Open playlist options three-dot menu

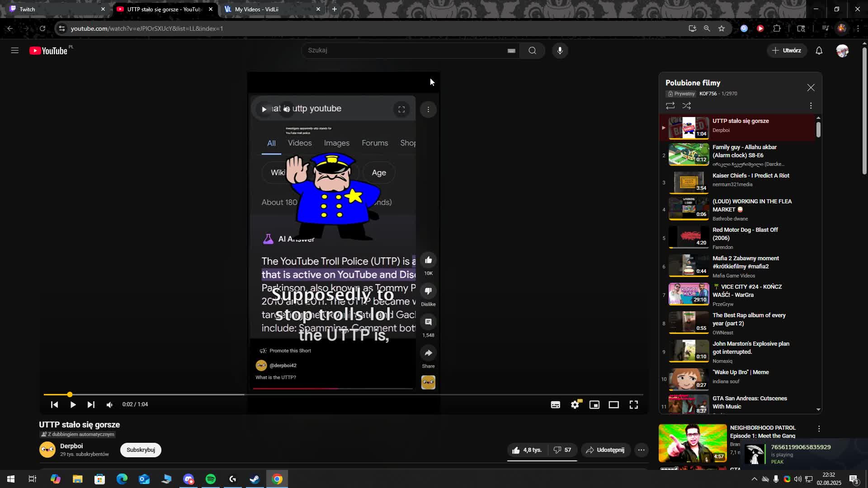point(811,106)
